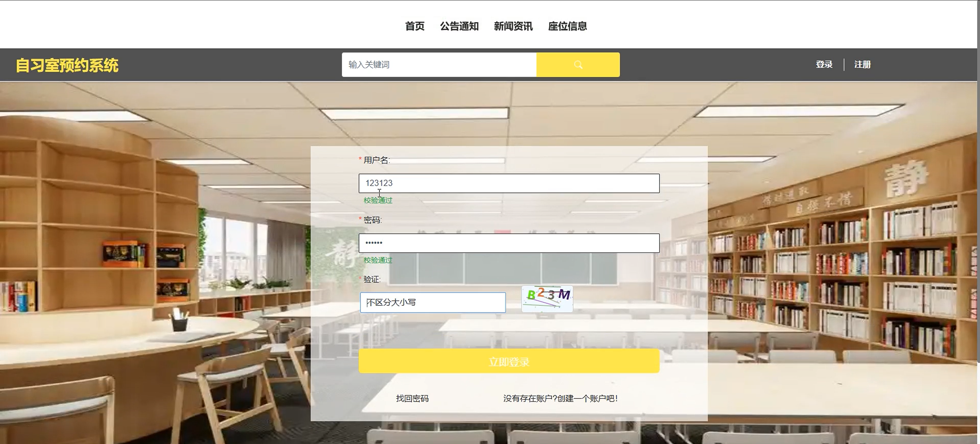Click the page's vertical scrollbar
This screenshot has width=980, height=444.
(978, 190)
